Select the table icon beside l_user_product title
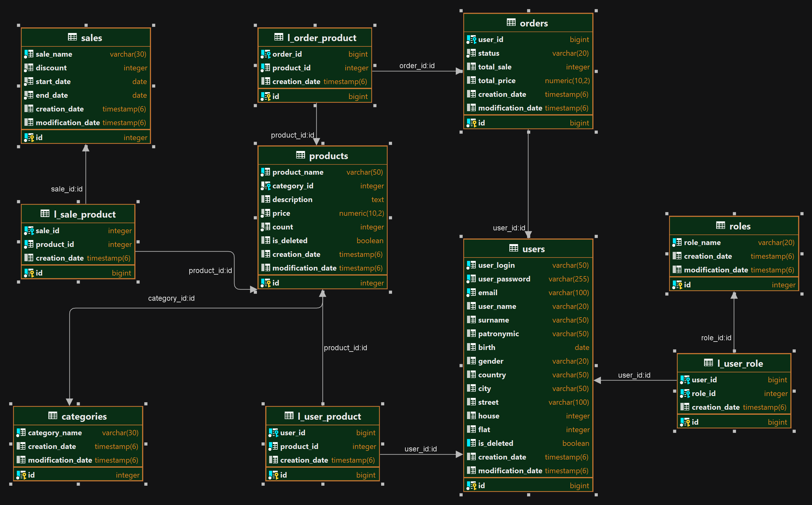Image resolution: width=812 pixels, height=505 pixels. (289, 416)
